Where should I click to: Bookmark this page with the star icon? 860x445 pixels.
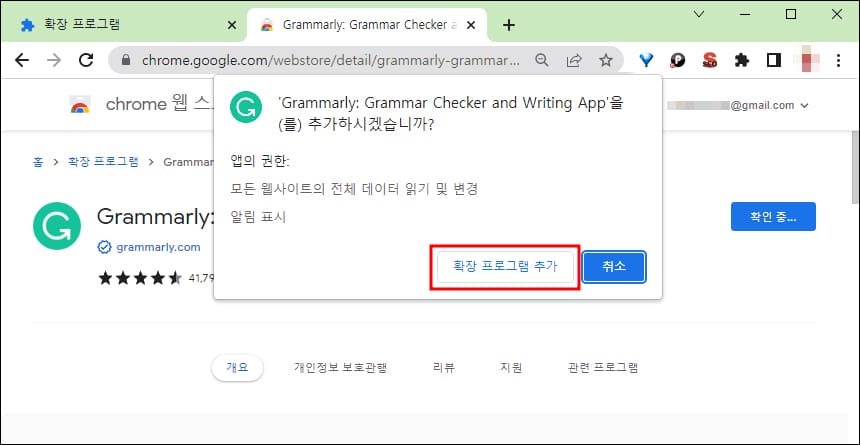(606, 60)
